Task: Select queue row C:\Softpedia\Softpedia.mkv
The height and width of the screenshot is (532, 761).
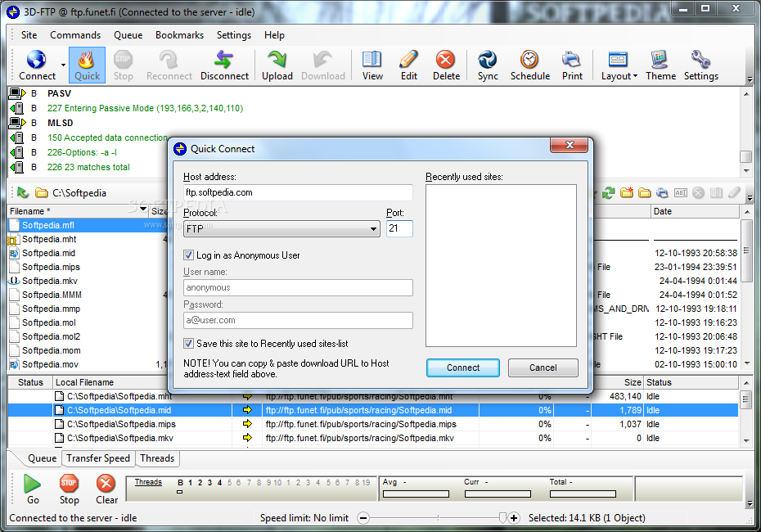Action: click(373, 439)
